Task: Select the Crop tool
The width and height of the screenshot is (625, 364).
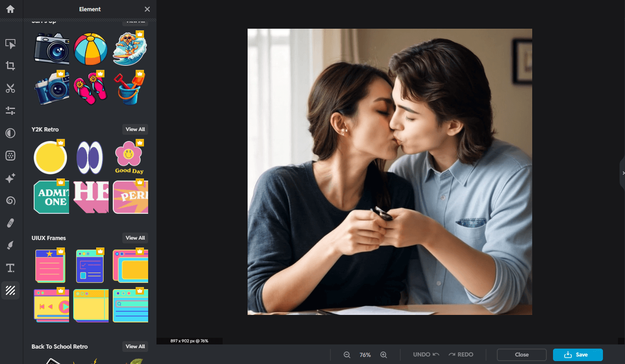Action: click(10, 66)
